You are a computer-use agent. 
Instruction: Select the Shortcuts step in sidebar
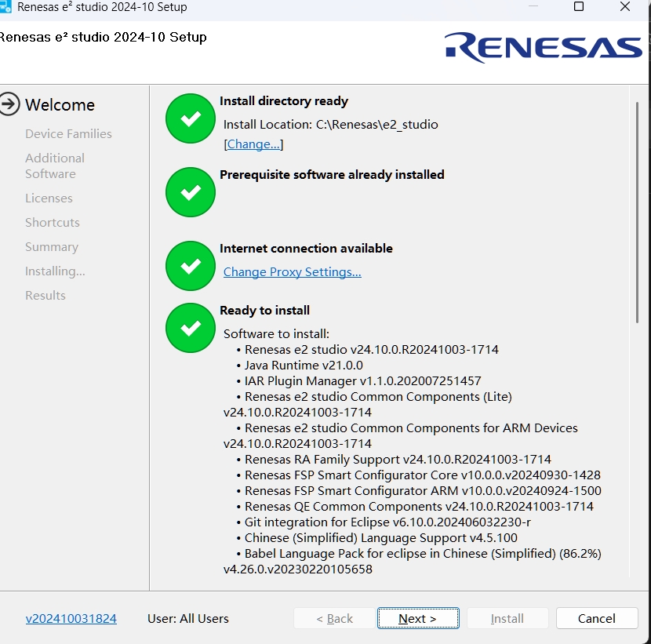(52, 223)
